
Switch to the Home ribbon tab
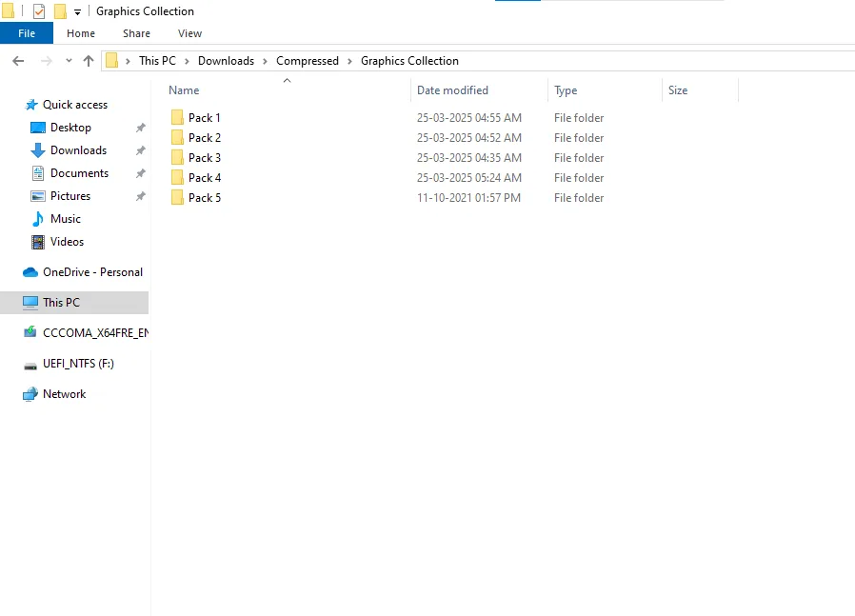[81, 33]
